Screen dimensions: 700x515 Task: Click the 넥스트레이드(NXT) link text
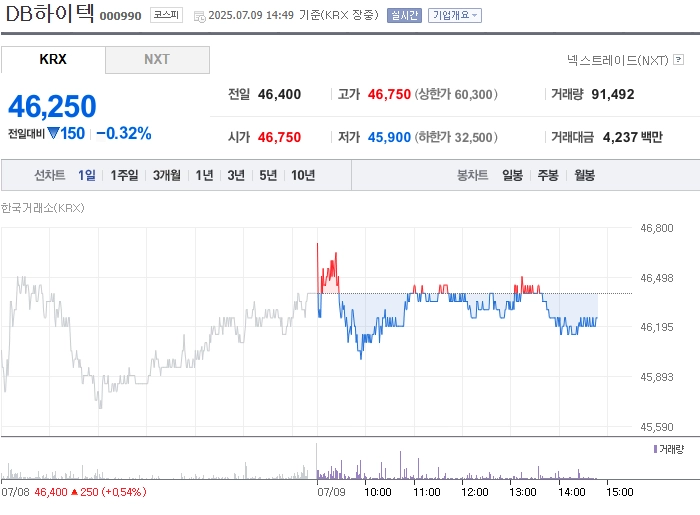(617, 60)
